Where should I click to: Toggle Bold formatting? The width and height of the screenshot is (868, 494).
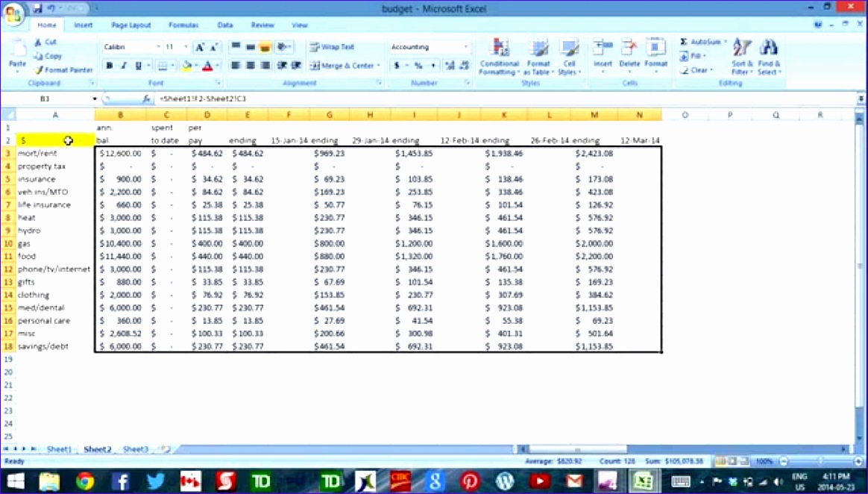(110, 66)
